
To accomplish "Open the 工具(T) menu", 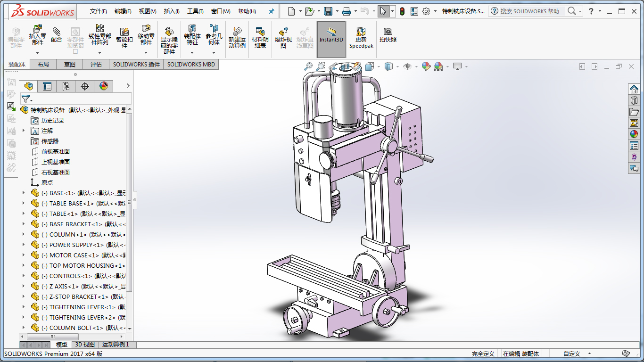I will (195, 11).
